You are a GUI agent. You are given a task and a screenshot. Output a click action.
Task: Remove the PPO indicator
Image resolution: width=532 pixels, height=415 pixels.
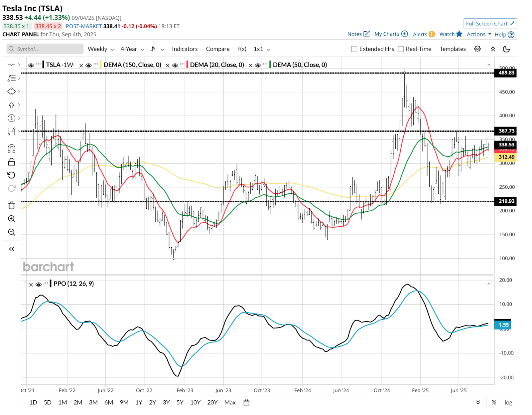click(x=31, y=285)
